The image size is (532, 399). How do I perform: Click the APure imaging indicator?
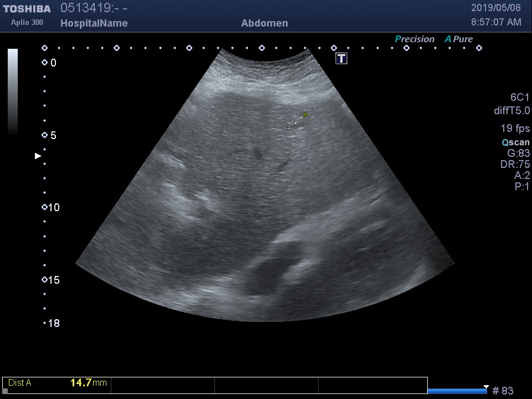459,39
